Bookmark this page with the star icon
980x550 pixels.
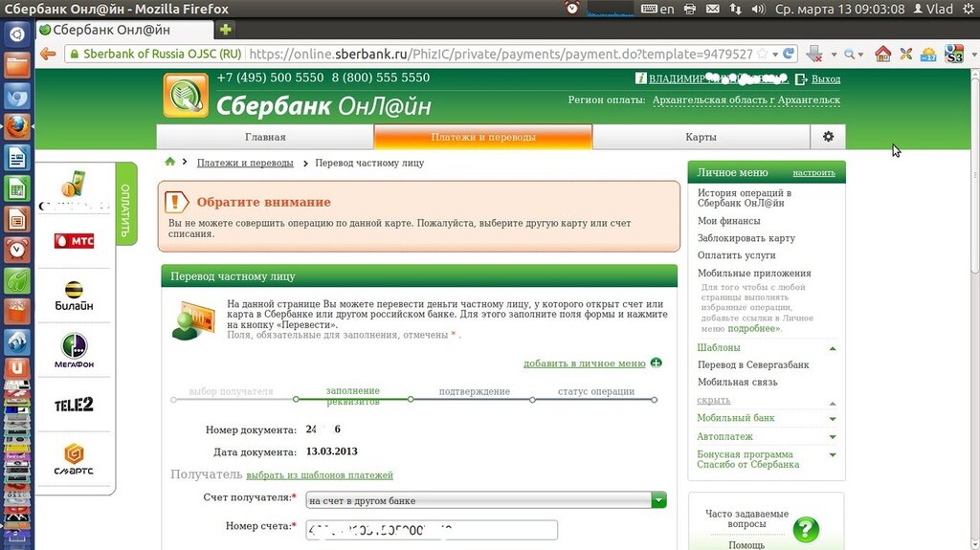coord(762,54)
